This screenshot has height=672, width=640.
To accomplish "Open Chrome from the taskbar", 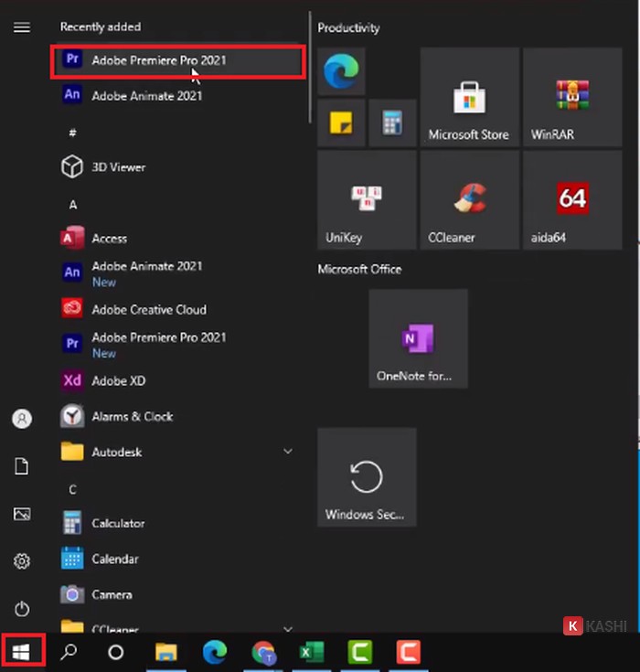I will pos(263,652).
